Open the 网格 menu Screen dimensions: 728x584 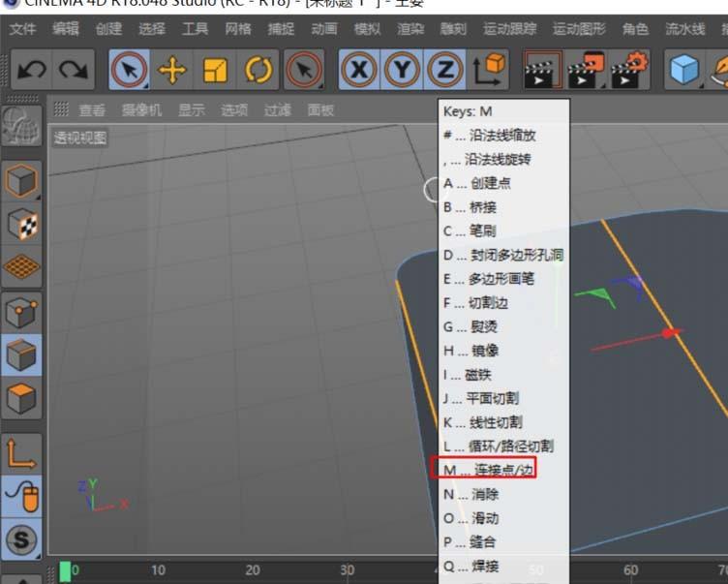click(x=238, y=29)
